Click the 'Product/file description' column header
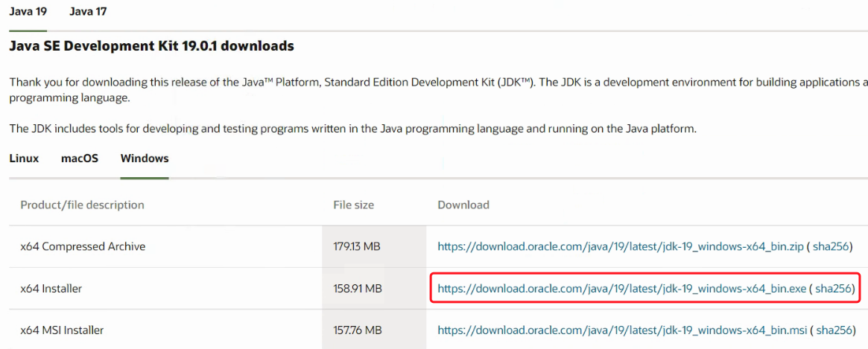The image size is (868, 349). click(83, 205)
